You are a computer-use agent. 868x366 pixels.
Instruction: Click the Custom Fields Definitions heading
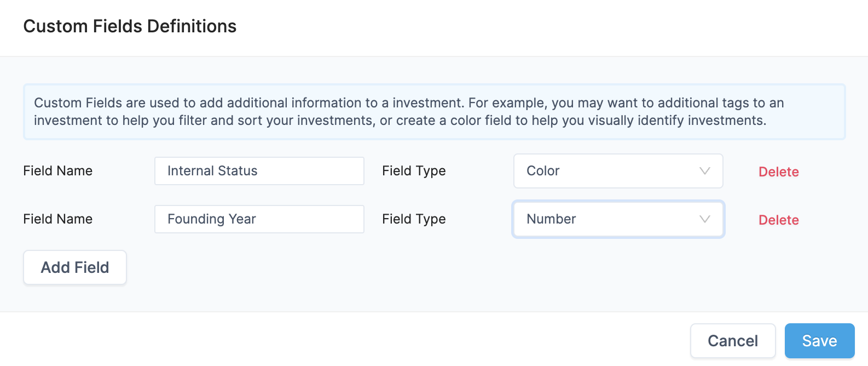click(x=130, y=26)
